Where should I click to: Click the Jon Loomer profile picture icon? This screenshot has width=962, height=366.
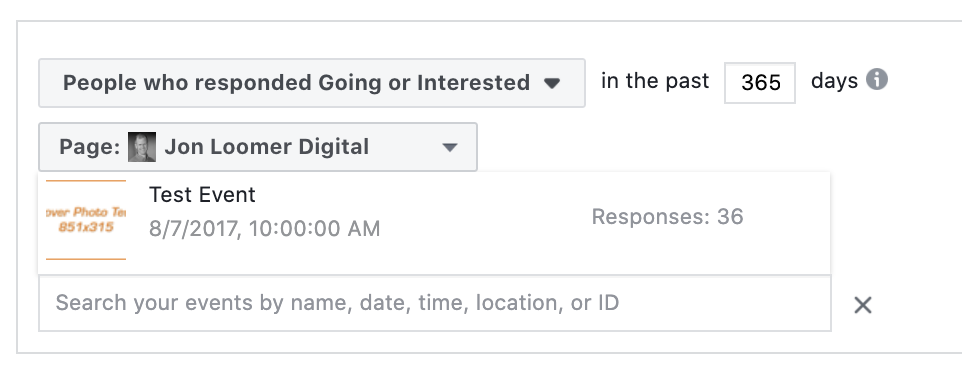[142, 147]
